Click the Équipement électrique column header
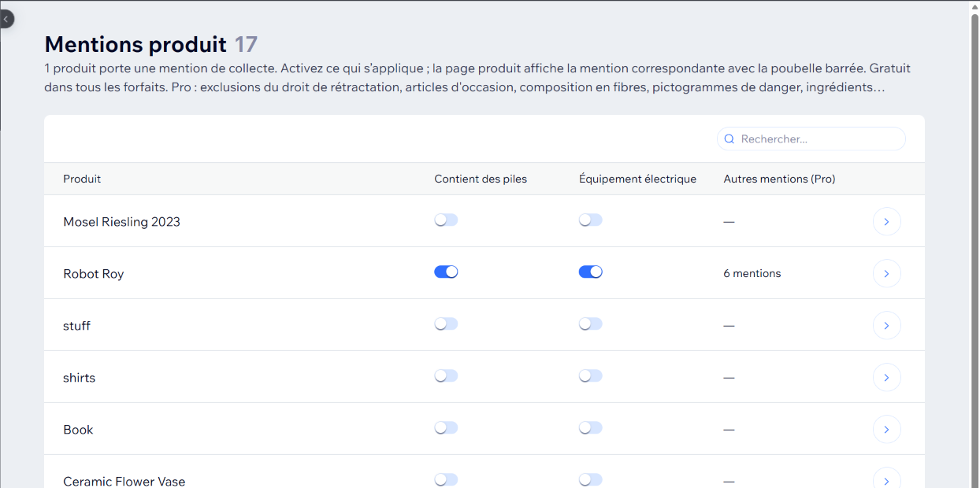Screen dimensions: 980x488 pyautogui.click(x=637, y=179)
